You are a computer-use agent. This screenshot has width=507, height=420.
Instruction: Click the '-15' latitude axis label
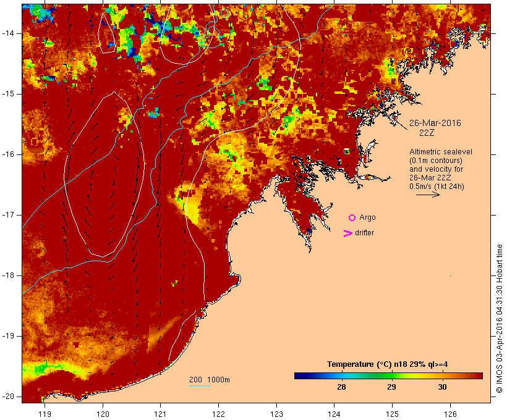(7, 94)
